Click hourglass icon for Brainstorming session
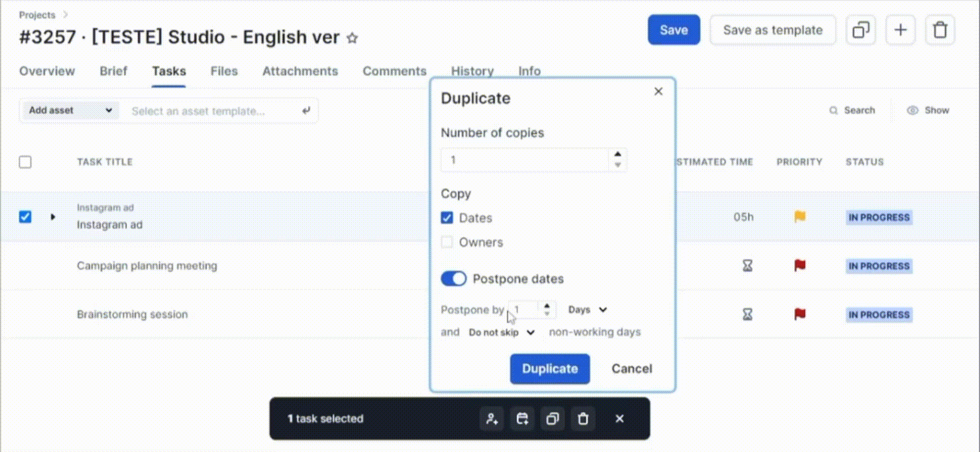Viewport: 980px width, 452px height. [x=747, y=314]
